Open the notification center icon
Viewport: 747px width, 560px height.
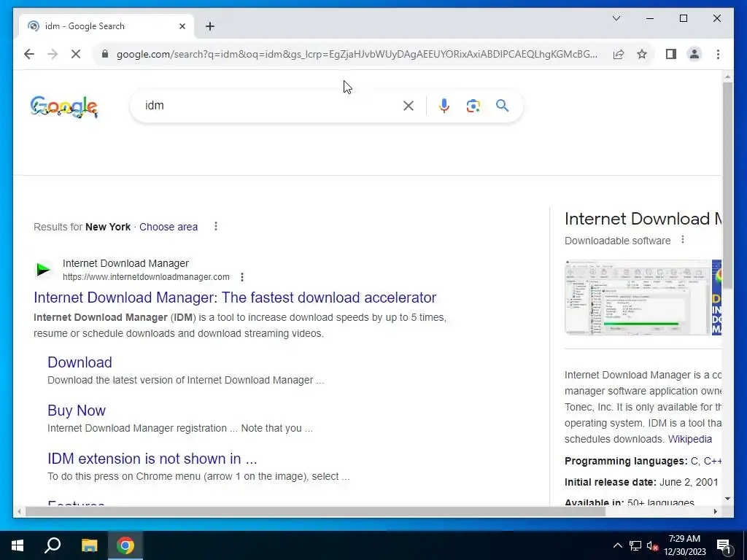pos(724,545)
